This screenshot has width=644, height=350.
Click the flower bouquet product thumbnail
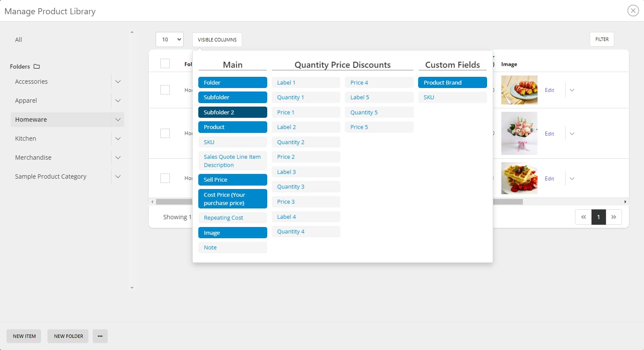[519, 133]
